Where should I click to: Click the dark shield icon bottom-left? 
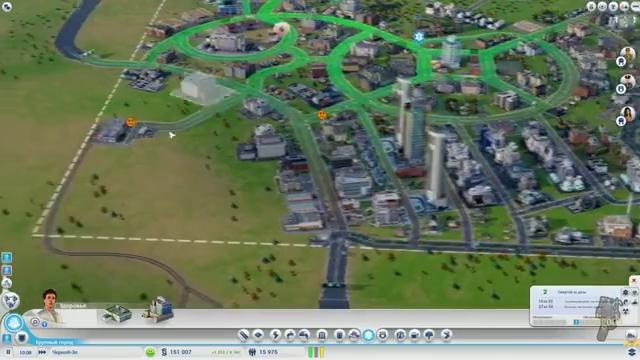pyautogui.click(x=21, y=338)
